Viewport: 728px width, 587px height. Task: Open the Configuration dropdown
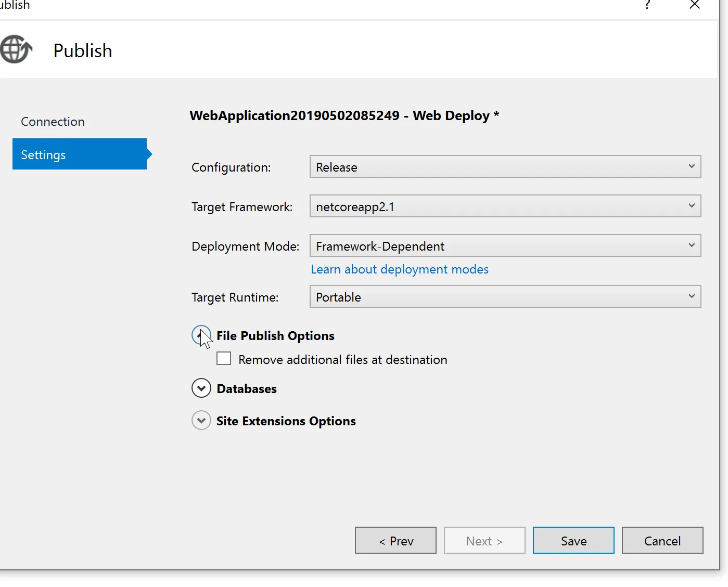point(505,167)
